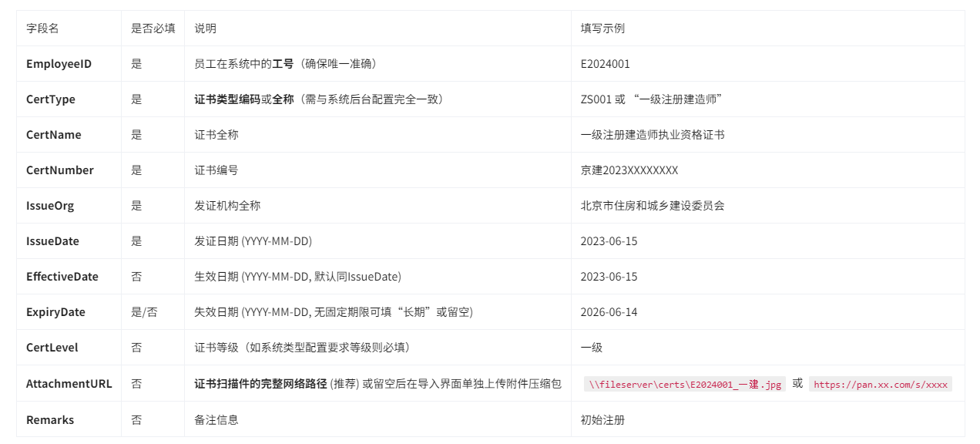980x444 pixels.
Task: Click the 填写示例 column header
Action: point(602,29)
